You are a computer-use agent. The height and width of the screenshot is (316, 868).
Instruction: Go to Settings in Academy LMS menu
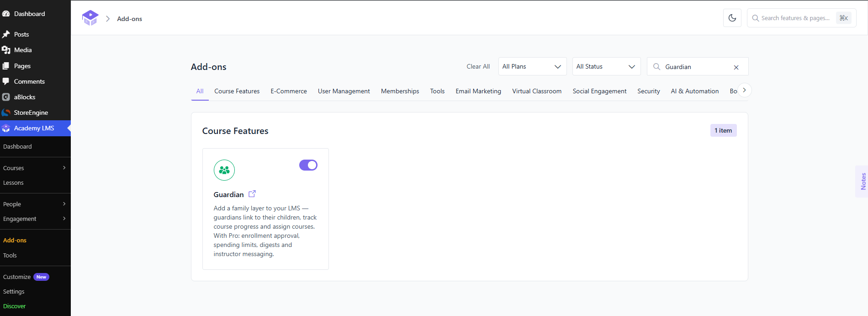pyautogui.click(x=14, y=291)
